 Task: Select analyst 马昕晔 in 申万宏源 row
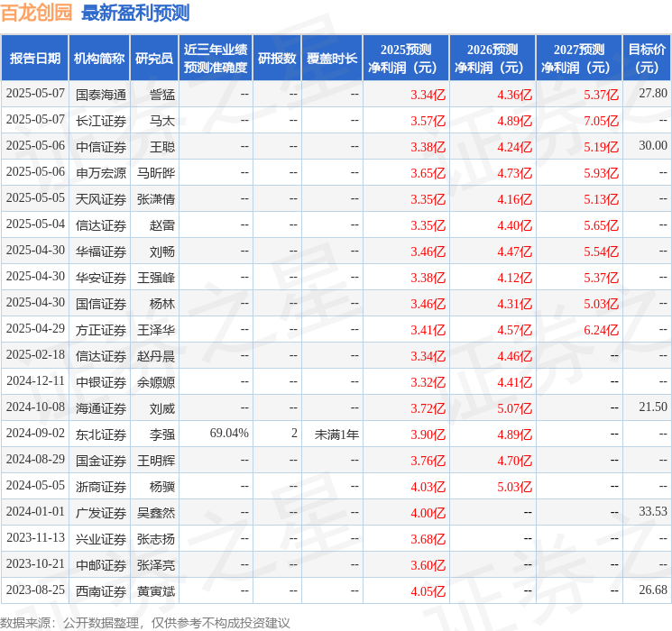(x=156, y=173)
